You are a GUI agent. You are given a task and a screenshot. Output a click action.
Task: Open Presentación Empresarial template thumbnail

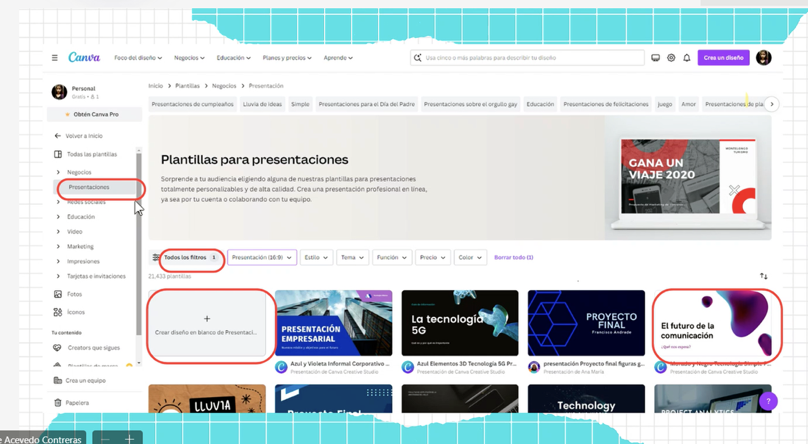[x=333, y=323]
